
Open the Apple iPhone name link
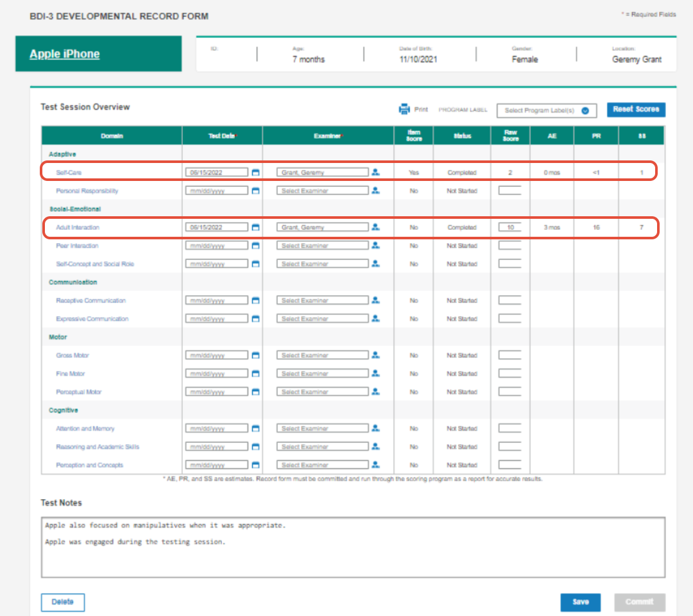pyautogui.click(x=65, y=54)
